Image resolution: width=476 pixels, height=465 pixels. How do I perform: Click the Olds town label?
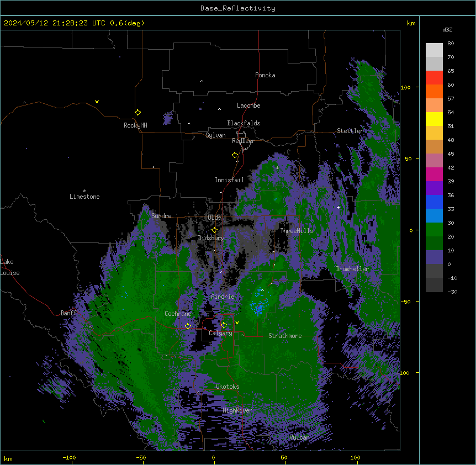[x=214, y=218]
